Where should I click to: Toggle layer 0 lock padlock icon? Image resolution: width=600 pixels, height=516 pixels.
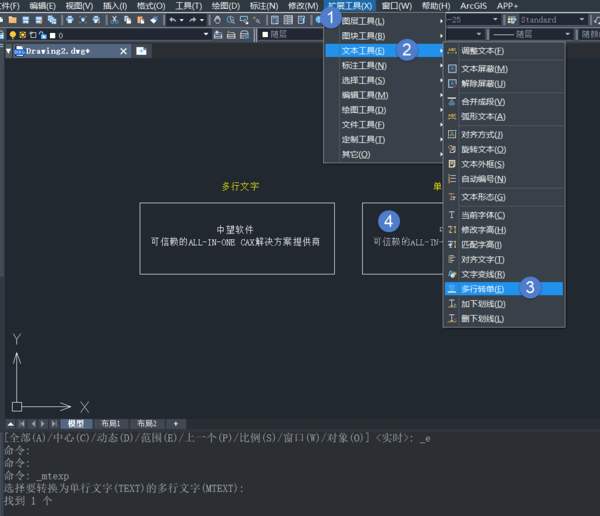click(43, 35)
